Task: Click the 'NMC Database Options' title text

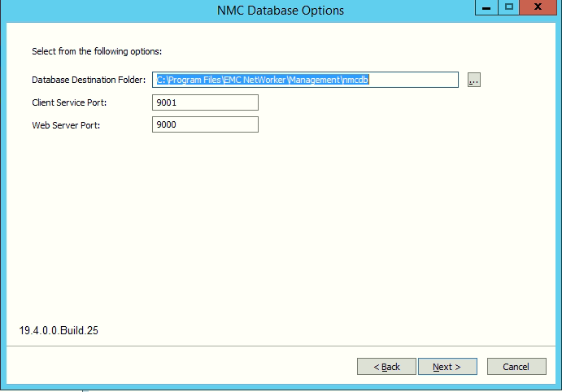Action: coord(281,11)
